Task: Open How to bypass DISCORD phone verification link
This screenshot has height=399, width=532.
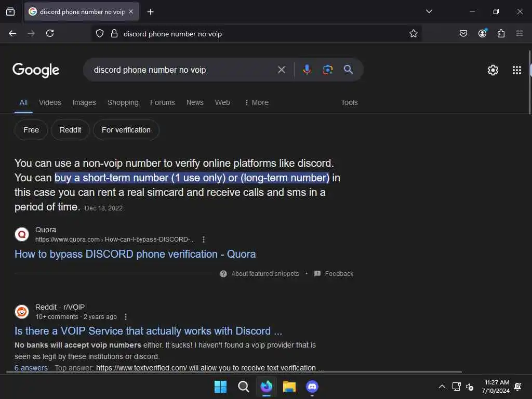Action: [135, 254]
